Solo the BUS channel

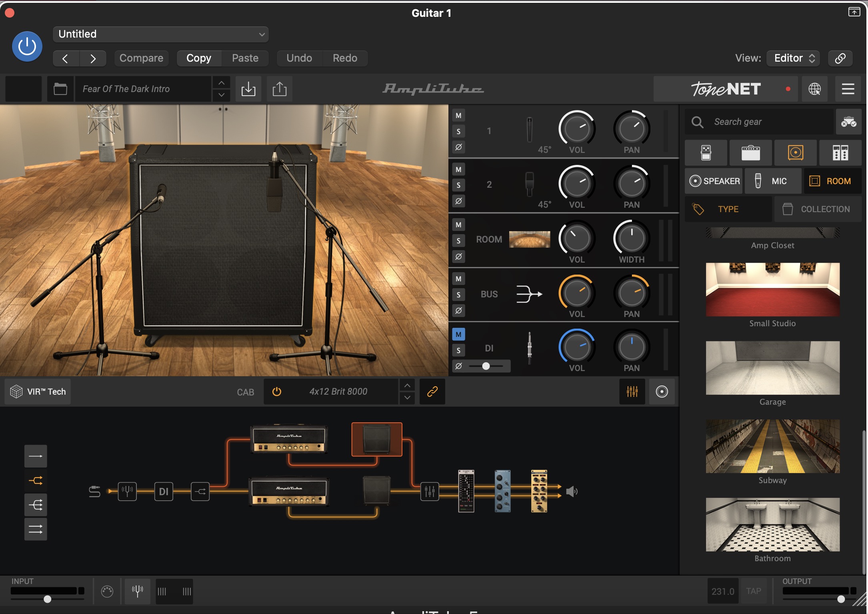(458, 295)
